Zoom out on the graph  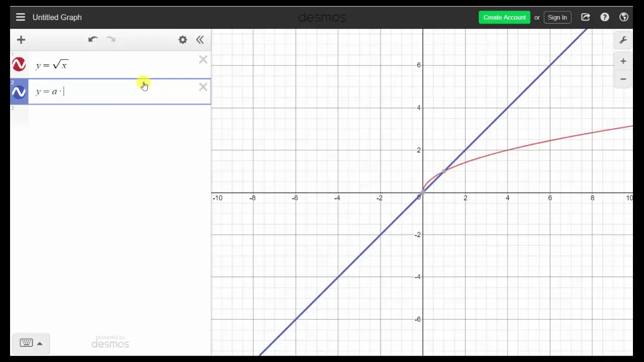(x=623, y=79)
